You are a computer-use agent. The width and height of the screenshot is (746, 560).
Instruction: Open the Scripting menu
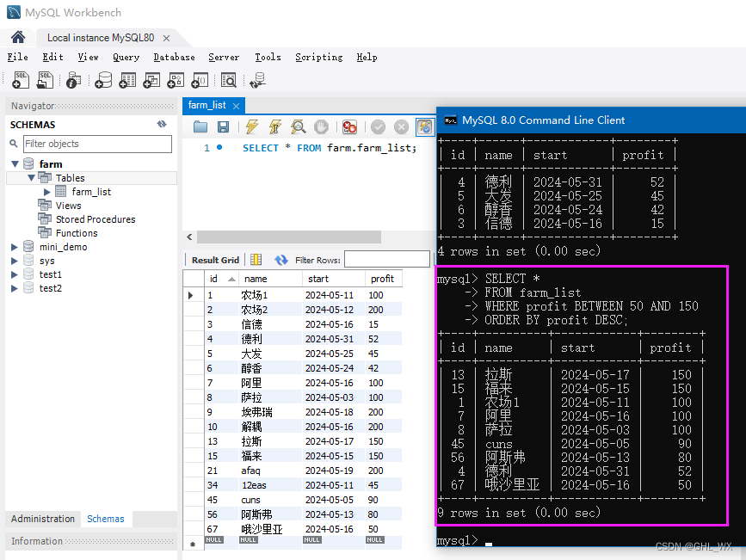point(318,57)
